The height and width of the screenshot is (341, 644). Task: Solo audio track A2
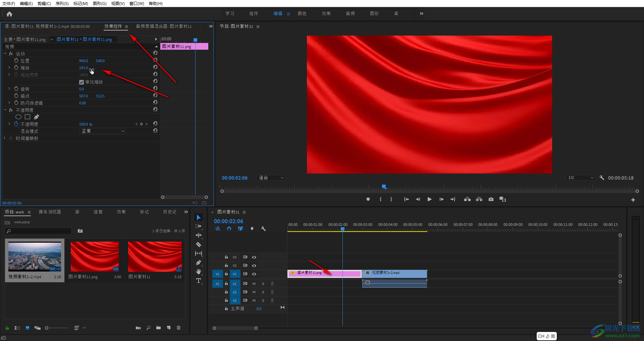click(263, 292)
